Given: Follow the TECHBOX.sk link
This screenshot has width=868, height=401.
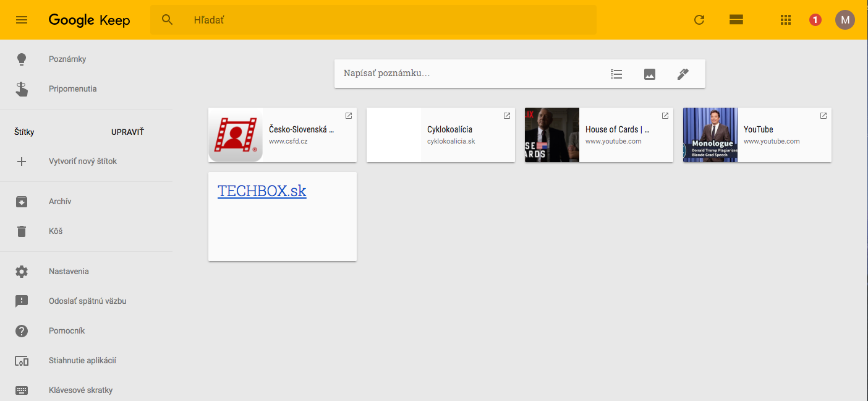Looking at the screenshot, I should [x=262, y=191].
